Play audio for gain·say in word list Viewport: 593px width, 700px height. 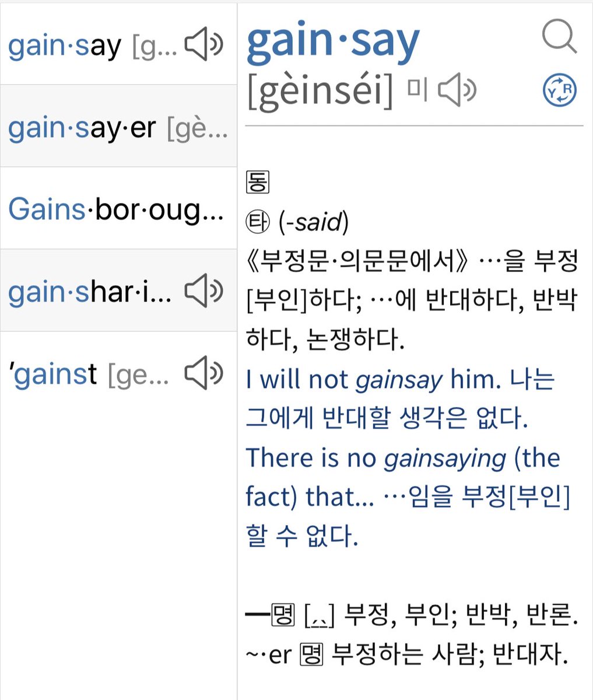[x=203, y=46]
